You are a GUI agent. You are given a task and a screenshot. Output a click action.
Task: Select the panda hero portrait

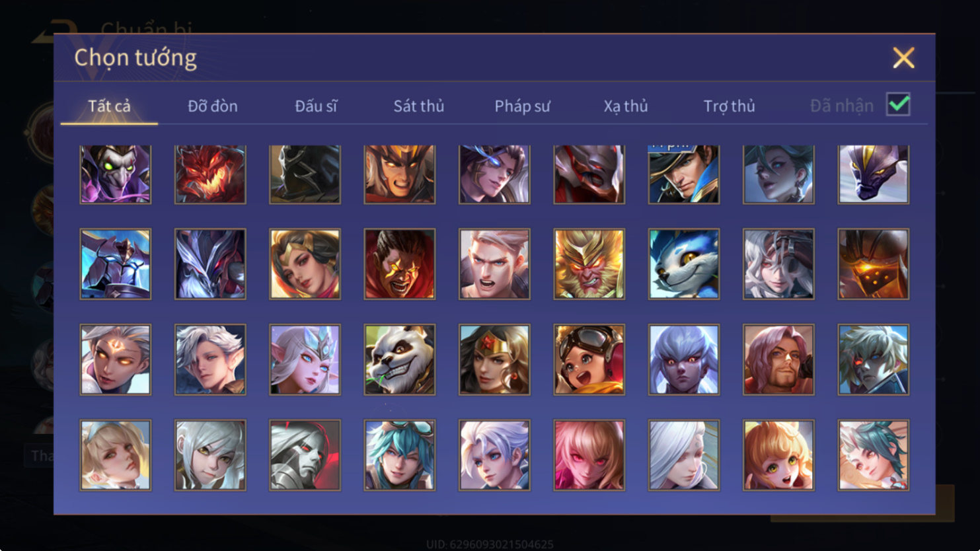click(399, 359)
